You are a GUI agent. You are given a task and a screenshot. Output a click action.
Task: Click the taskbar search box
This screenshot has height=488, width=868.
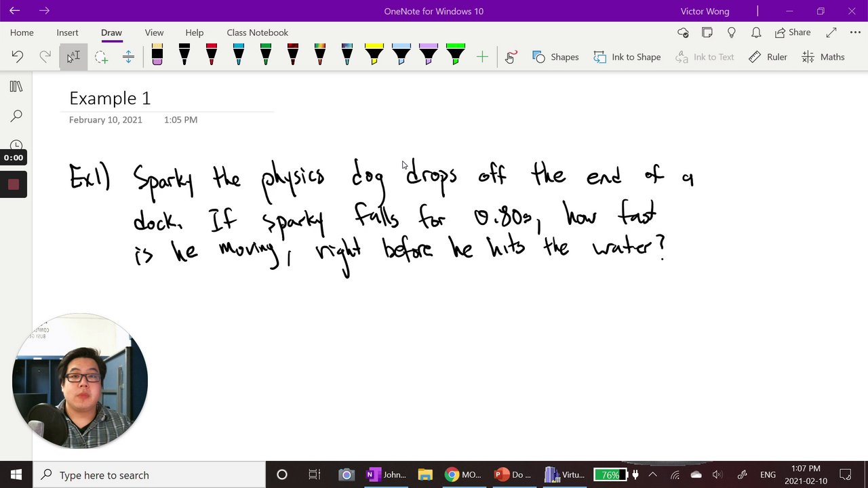(149, 475)
